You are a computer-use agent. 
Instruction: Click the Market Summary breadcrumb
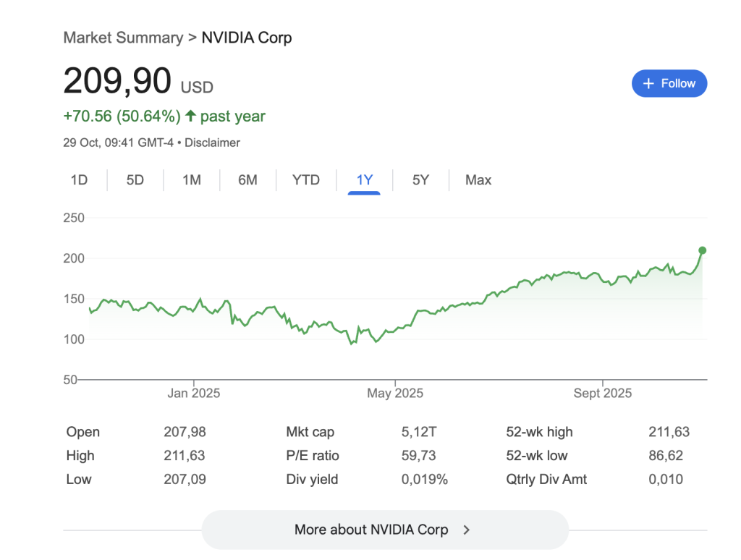tap(123, 38)
